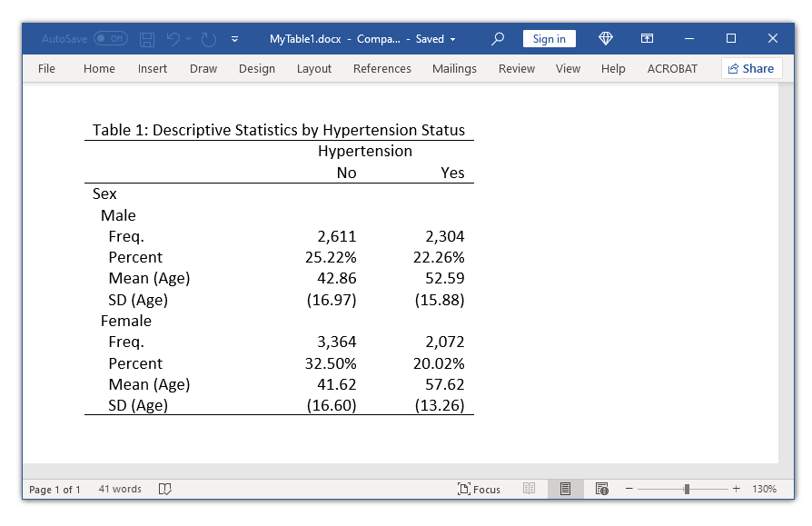This screenshot has width=812, height=526.
Task: Click the Undo icon
Action: click(x=173, y=38)
